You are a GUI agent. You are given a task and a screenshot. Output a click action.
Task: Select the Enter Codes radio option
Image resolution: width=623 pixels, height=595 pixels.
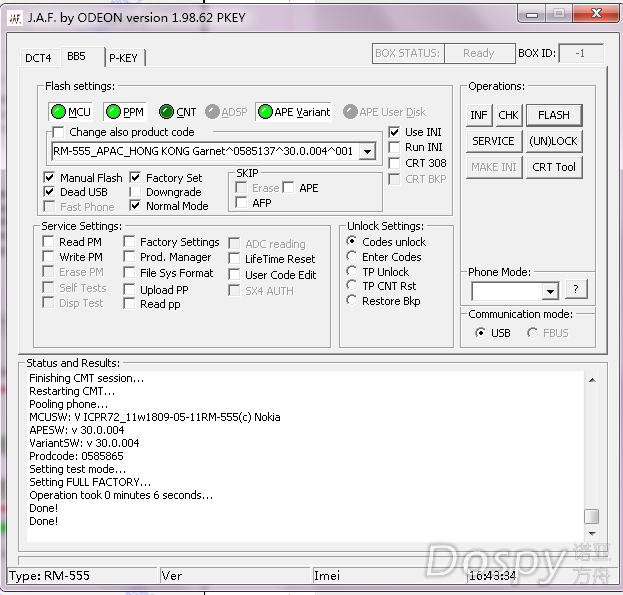coord(351,257)
